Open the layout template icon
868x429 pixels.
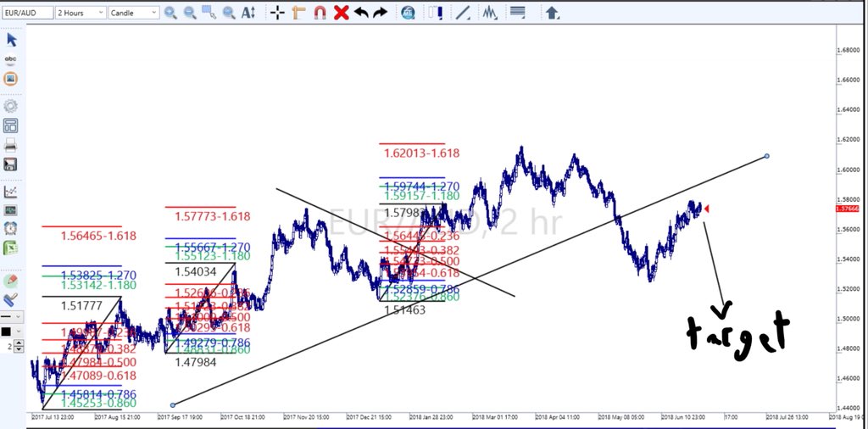tap(10, 125)
